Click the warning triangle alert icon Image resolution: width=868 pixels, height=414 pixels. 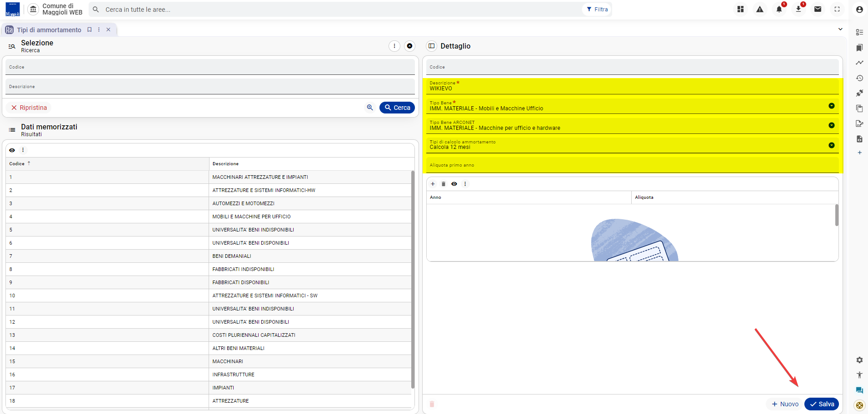pyautogui.click(x=760, y=9)
